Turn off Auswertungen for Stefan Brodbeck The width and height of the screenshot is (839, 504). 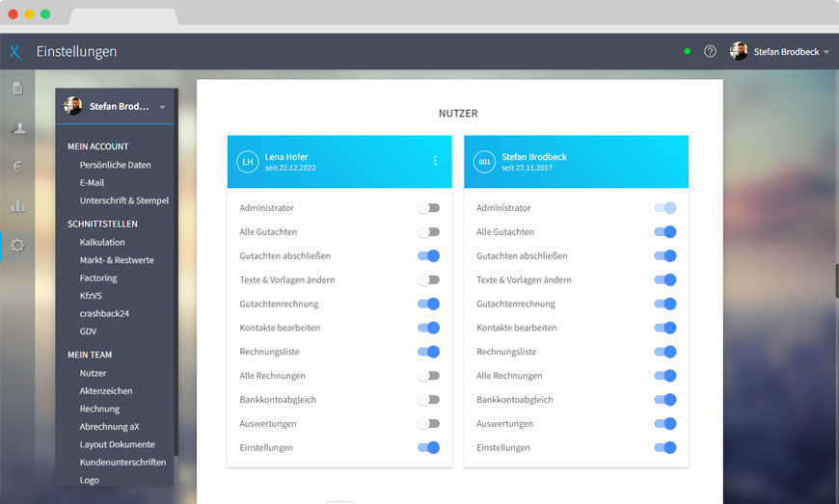point(664,424)
